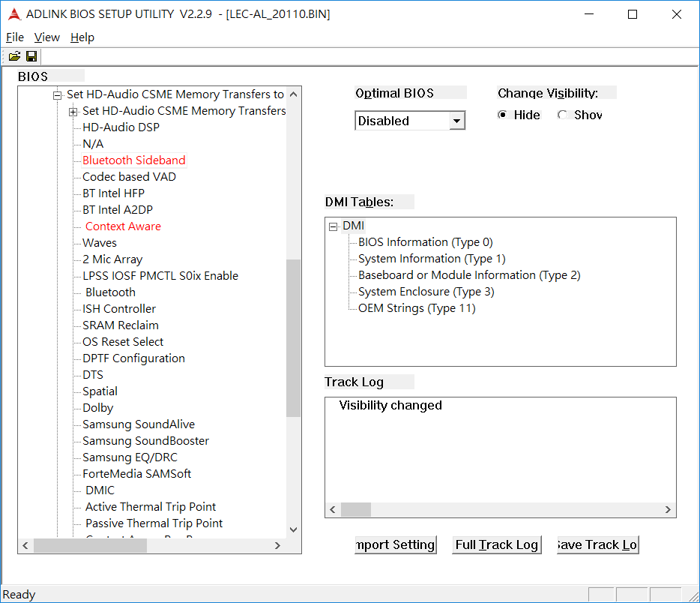Select BT Intel HFP item
Viewport: 700px width, 603px height.
click(113, 193)
